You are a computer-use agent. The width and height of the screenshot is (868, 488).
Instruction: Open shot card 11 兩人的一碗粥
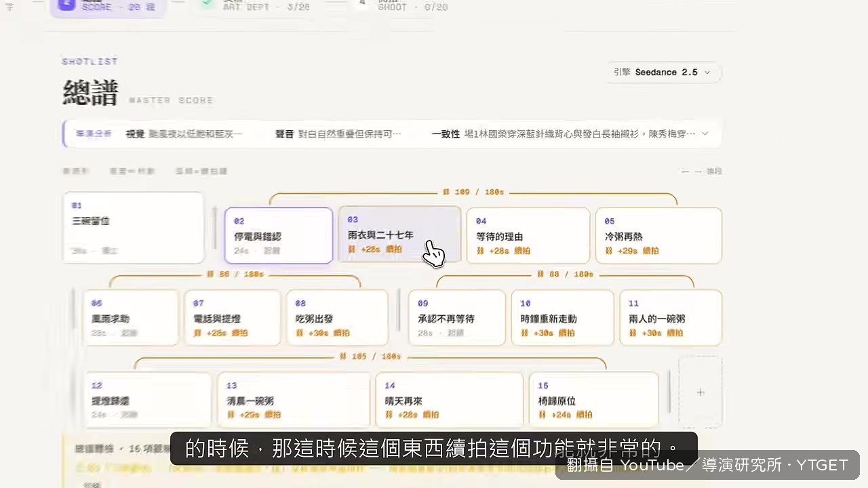click(671, 318)
